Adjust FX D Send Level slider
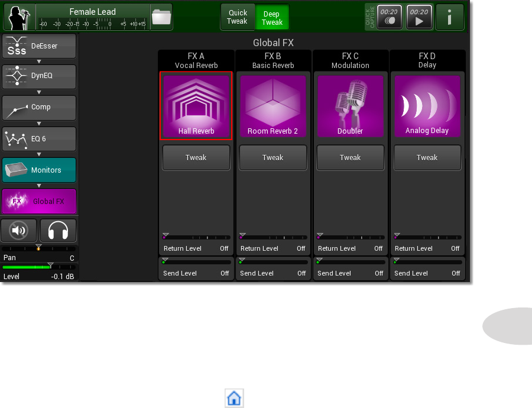This screenshot has width=532, height=408. click(427, 262)
